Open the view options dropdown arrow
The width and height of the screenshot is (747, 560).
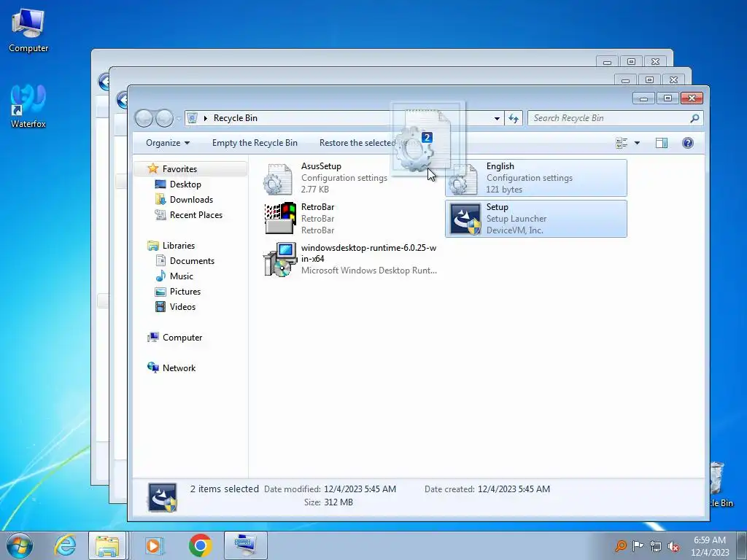637,143
